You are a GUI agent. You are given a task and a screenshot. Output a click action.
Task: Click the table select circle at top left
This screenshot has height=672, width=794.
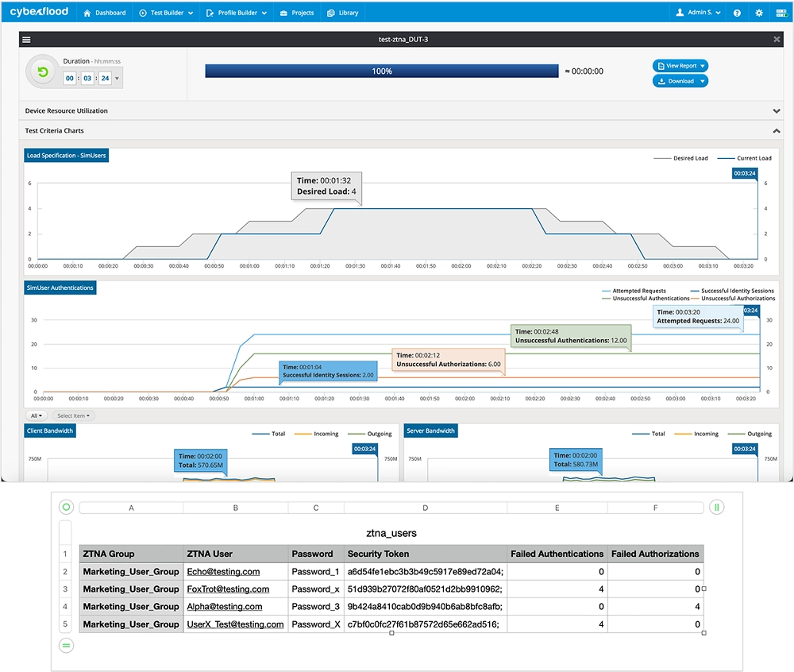[67, 507]
